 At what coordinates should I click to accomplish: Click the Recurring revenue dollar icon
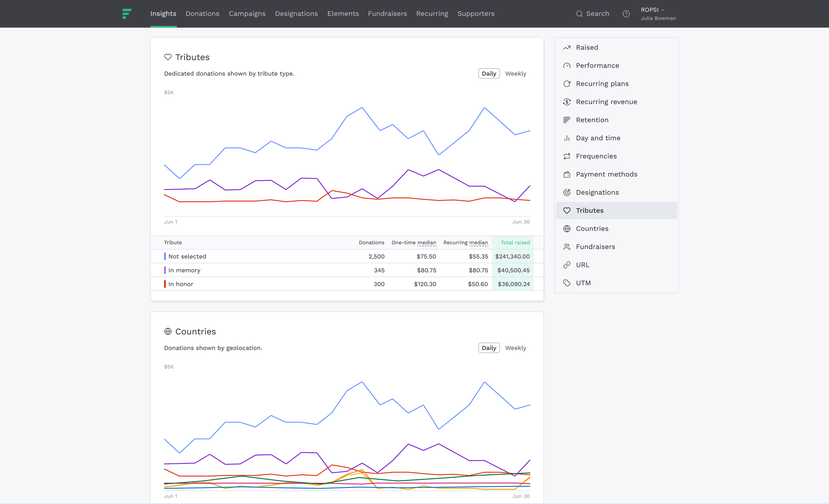pyautogui.click(x=567, y=102)
